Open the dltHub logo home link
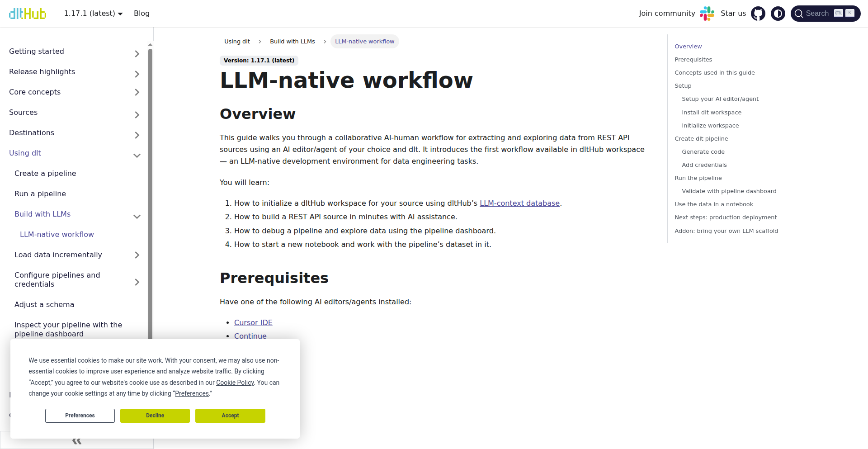This screenshot has height=449, width=868. pyautogui.click(x=28, y=14)
